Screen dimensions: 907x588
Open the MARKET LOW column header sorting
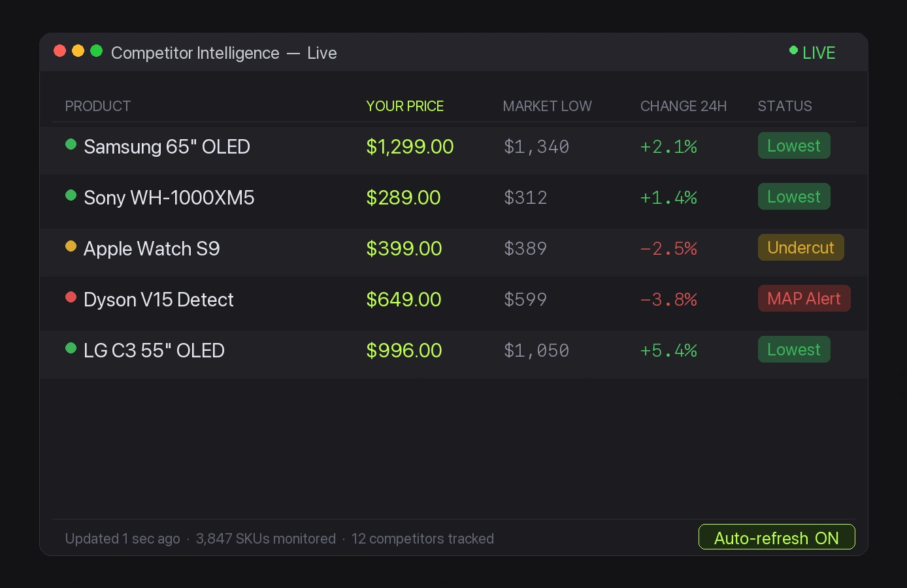(547, 106)
